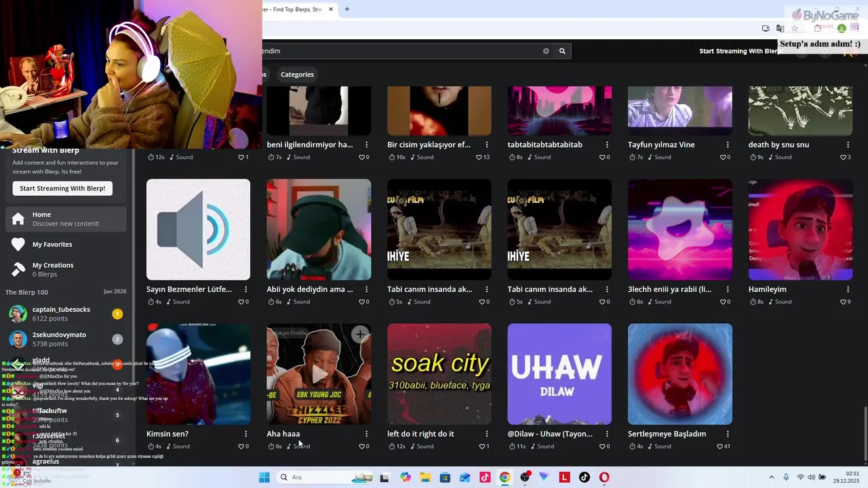Favorite the 3lechh eniii ya rabii blerp
This screenshot has height=488, width=868.
click(724, 302)
